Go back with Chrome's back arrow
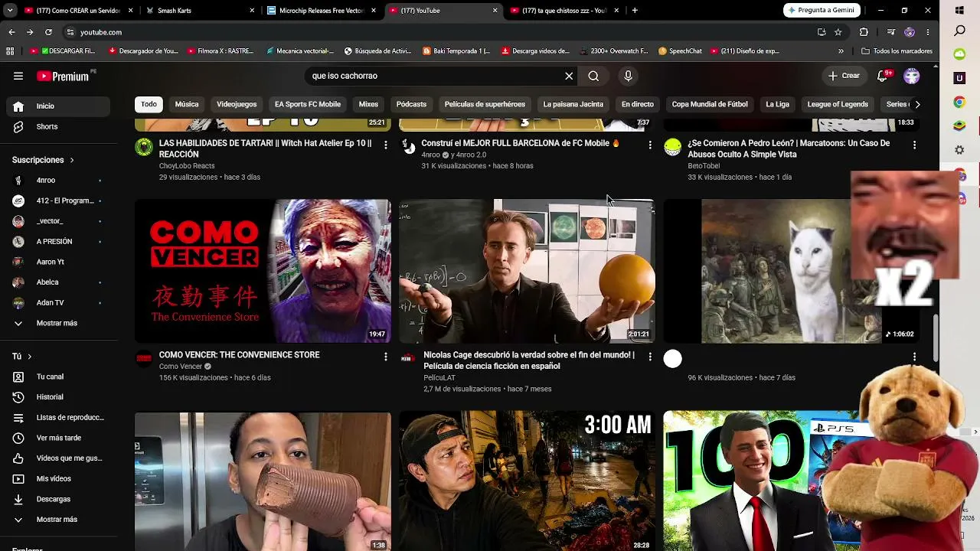 11,32
